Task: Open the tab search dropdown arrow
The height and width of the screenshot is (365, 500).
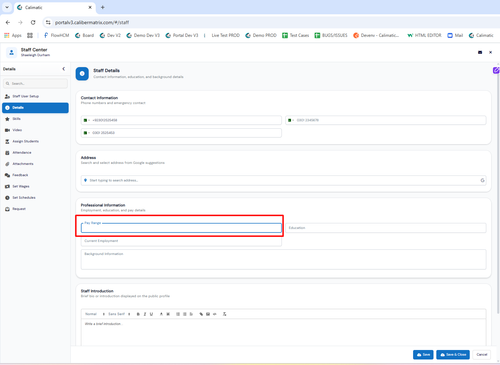Action: pyautogui.click(x=7, y=7)
